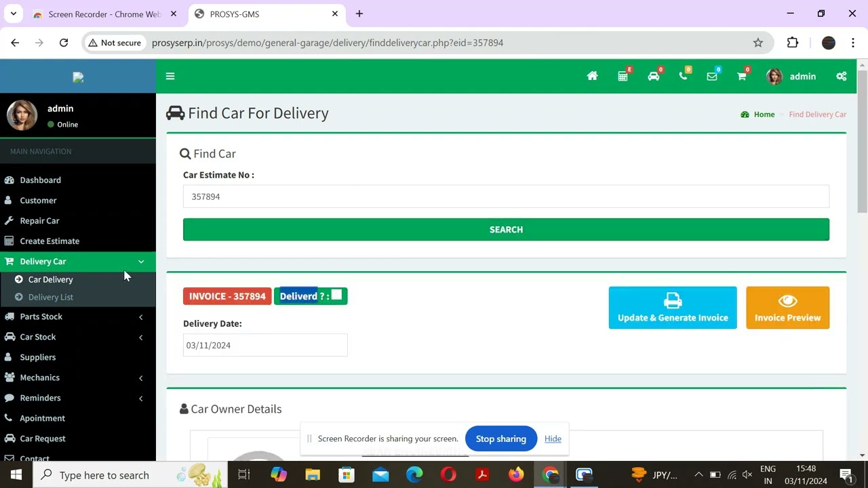
Task: Click Update & Generate Invoice button
Action: tap(673, 308)
